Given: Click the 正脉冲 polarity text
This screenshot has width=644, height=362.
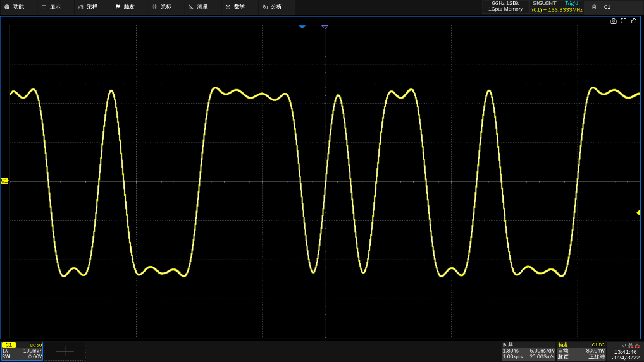Looking at the screenshot, I should [x=597, y=357].
